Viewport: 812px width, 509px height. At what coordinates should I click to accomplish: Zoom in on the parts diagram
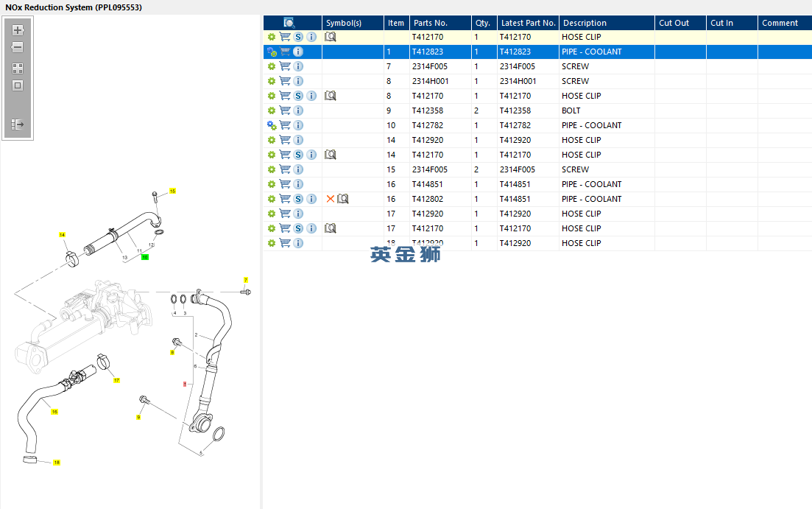pos(18,30)
